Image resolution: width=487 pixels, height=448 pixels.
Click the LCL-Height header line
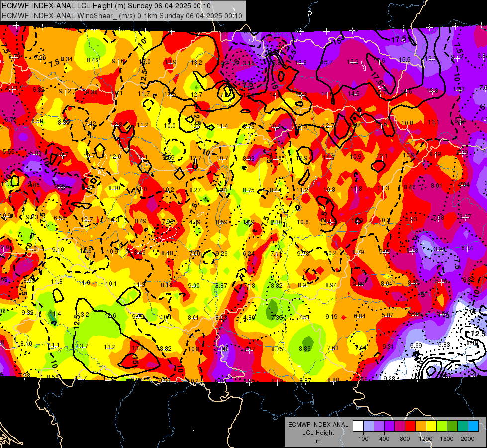[106, 6]
